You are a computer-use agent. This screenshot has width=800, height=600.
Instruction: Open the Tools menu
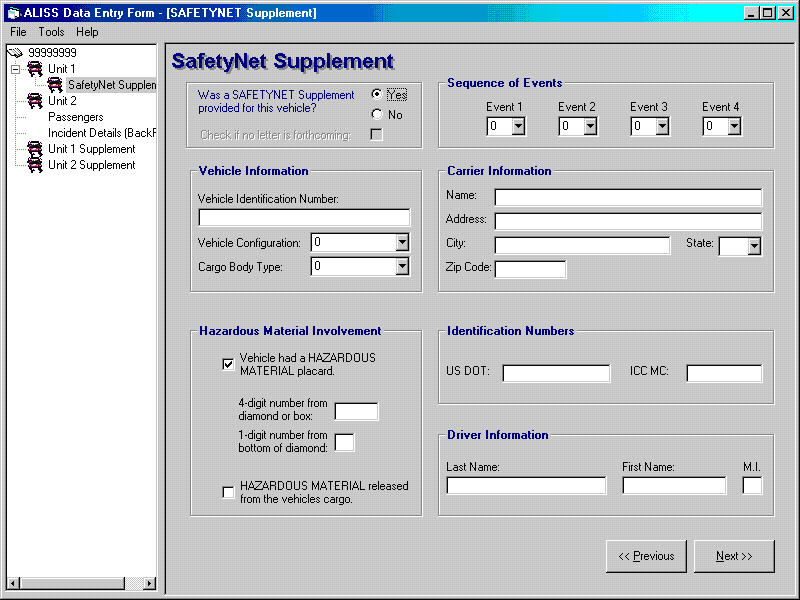[x=52, y=32]
